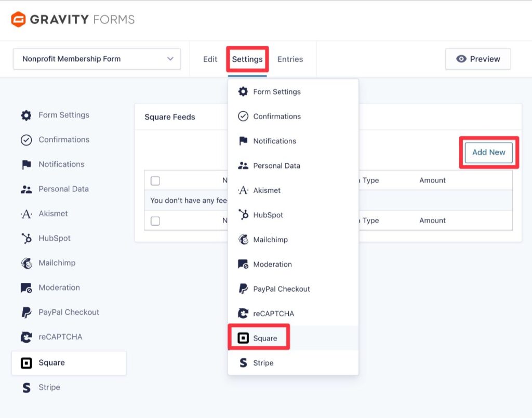Click the reCAPTCHA icon in the sidebar
Image resolution: width=532 pixels, height=418 pixels.
point(26,337)
